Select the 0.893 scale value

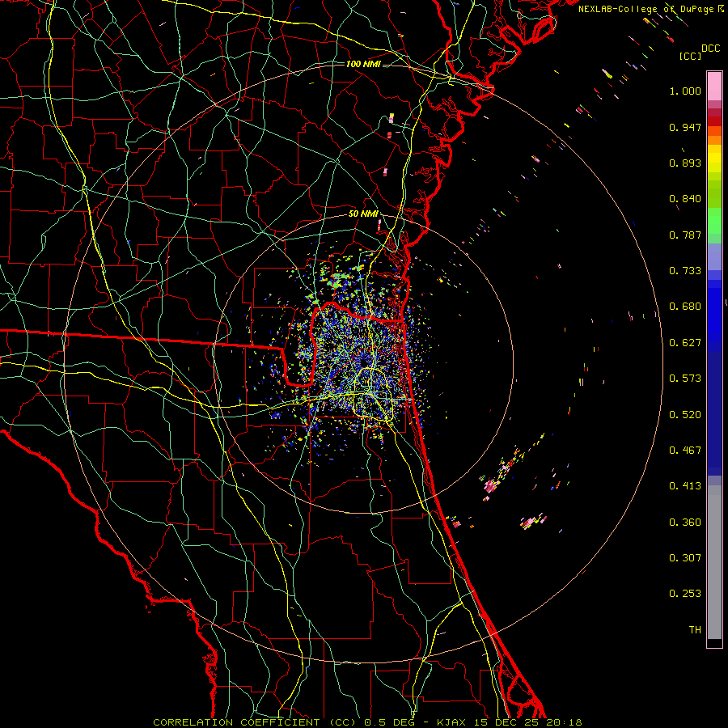tap(685, 163)
